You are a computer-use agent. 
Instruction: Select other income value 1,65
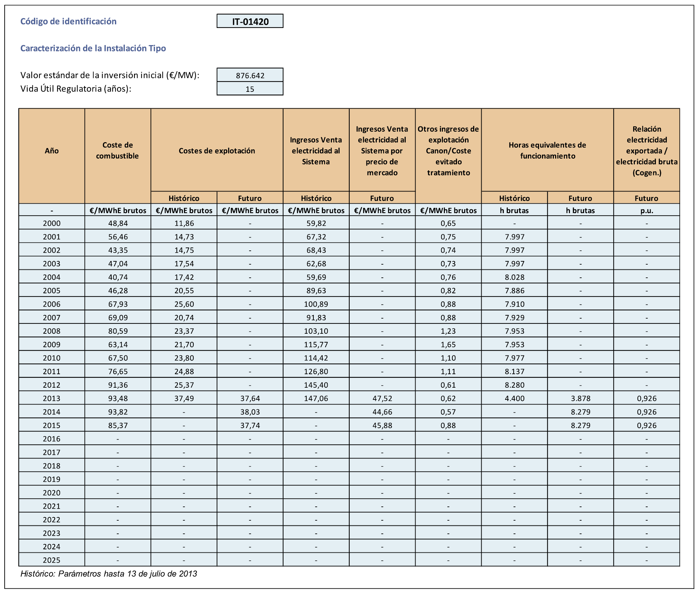click(448, 344)
